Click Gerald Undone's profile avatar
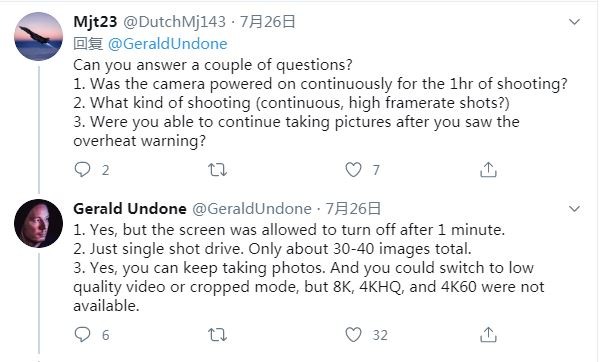 (x=38, y=223)
